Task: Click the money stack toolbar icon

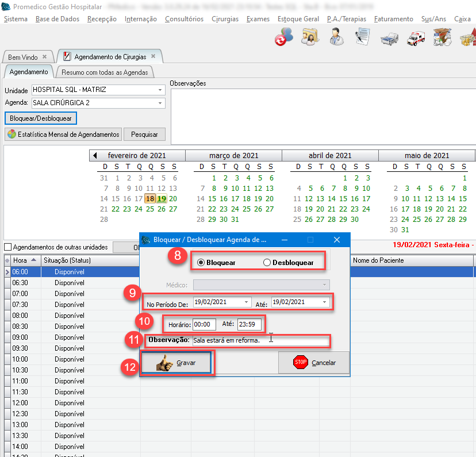Action: [x=469, y=37]
